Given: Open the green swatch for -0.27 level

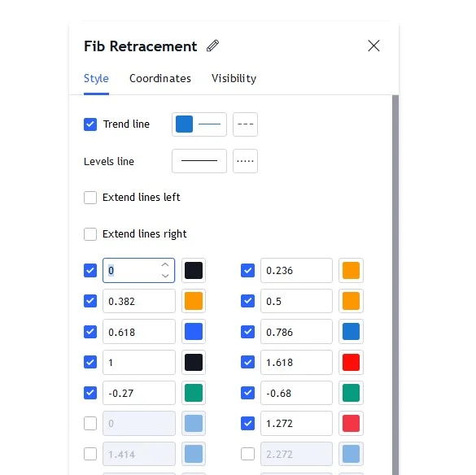Looking at the screenshot, I should click(x=194, y=393).
